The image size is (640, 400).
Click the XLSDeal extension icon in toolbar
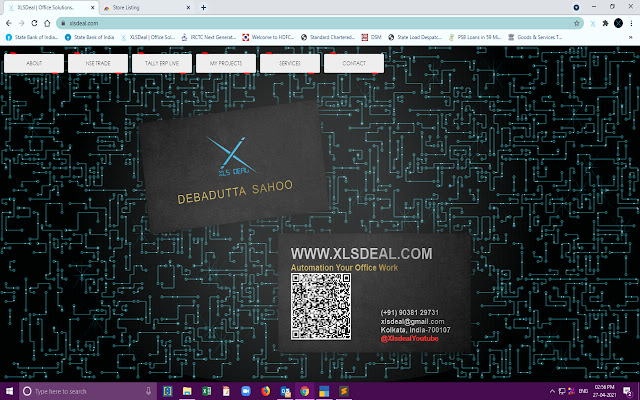[x=593, y=23]
